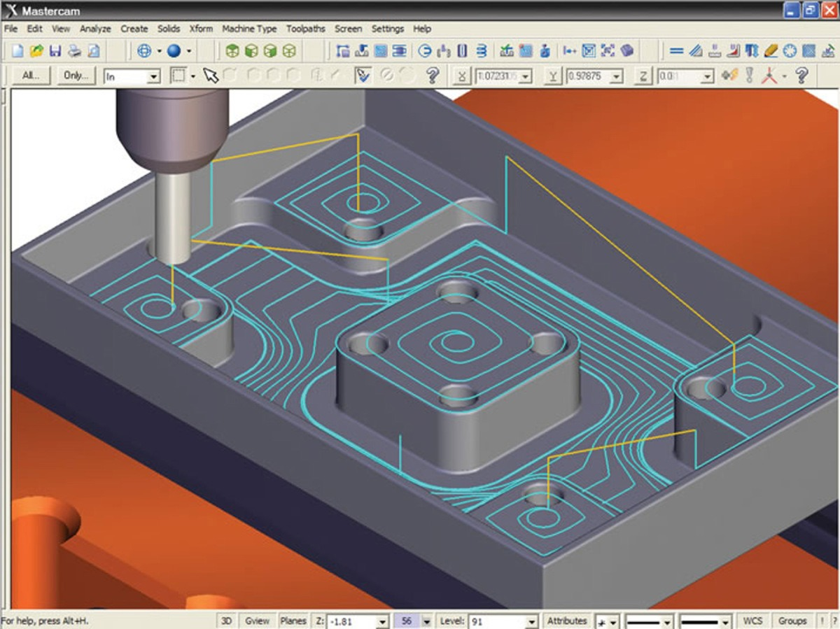Expand the Z depth -1.81 dropdown
Screen dimensions: 840x629
pyautogui.click(x=381, y=621)
